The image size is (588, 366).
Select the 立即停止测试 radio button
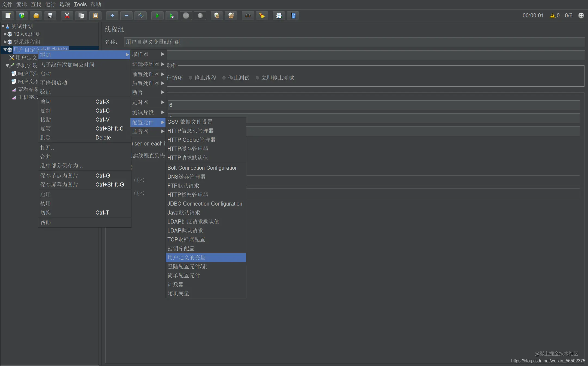[257, 78]
